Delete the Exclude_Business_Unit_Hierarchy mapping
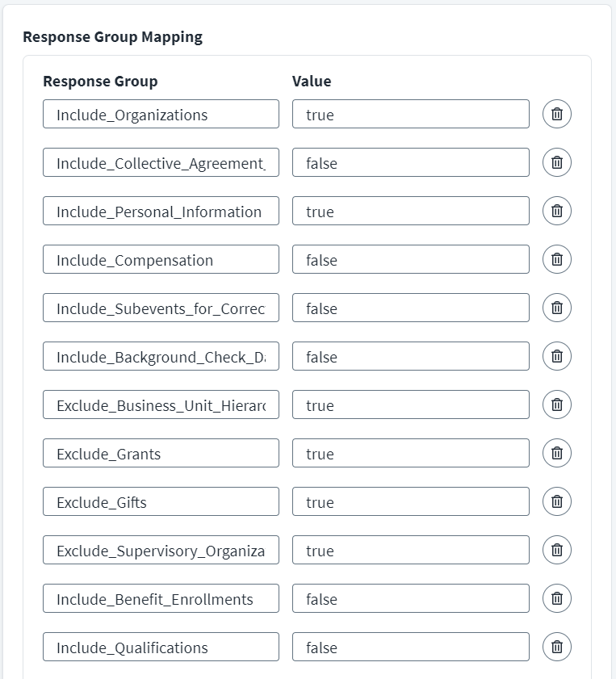Viewport: 616px width, 679px height. pos(556,404)
